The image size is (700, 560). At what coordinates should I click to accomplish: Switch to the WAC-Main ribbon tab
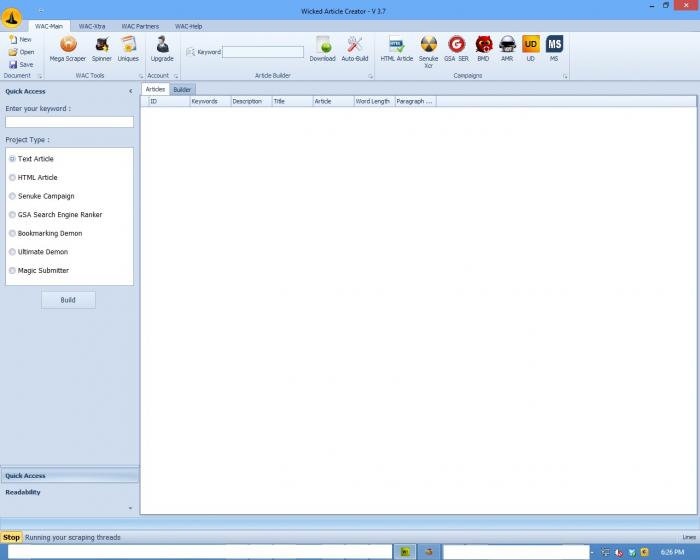49,26
